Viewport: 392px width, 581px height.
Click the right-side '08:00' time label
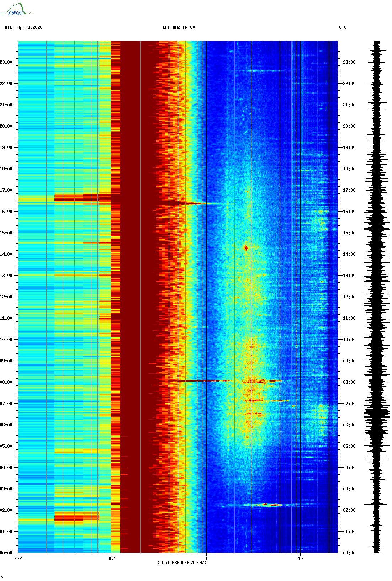point(349,382)
